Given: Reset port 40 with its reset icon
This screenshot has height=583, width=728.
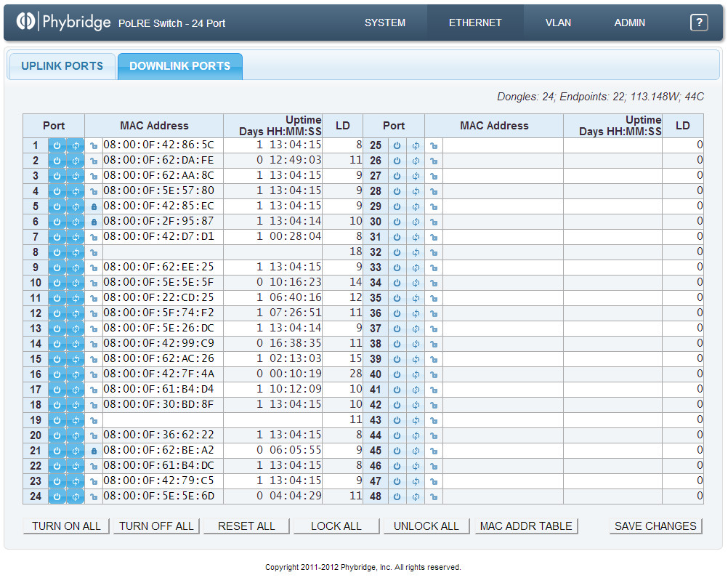Looking at the screenshot, I should [416, 374].
